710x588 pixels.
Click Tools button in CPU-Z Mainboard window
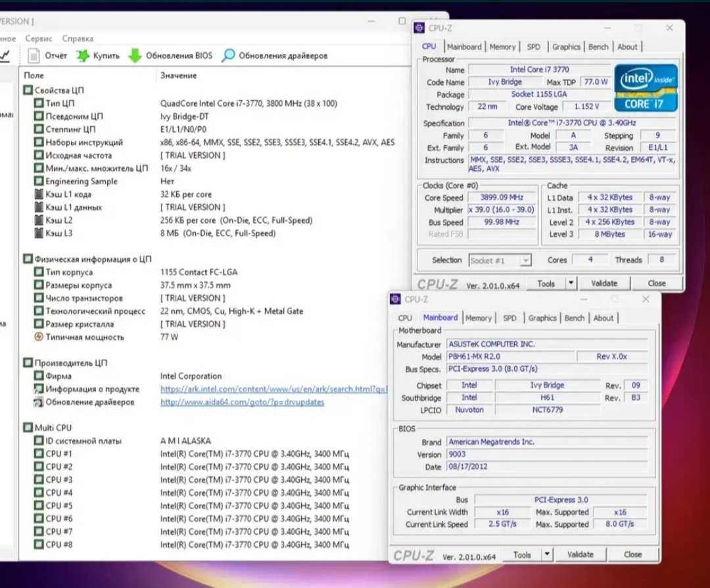521,554
